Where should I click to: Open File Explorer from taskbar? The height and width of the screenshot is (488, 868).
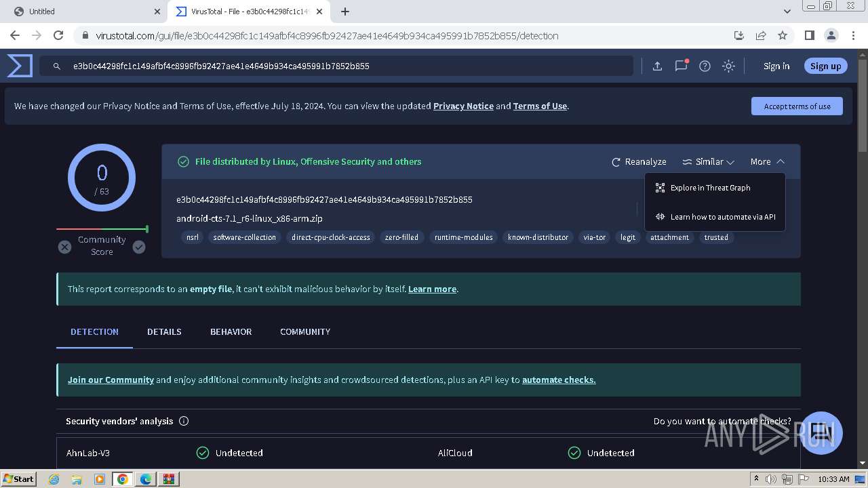pyautogui.click(x=77, y=479)
